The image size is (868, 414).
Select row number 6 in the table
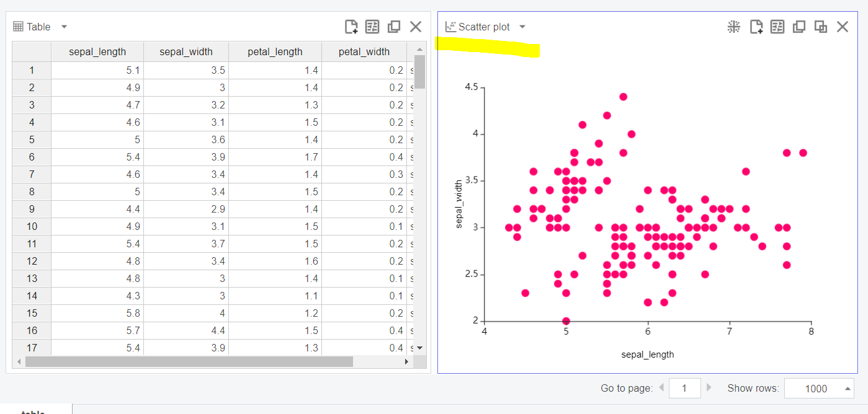point(32,157)
